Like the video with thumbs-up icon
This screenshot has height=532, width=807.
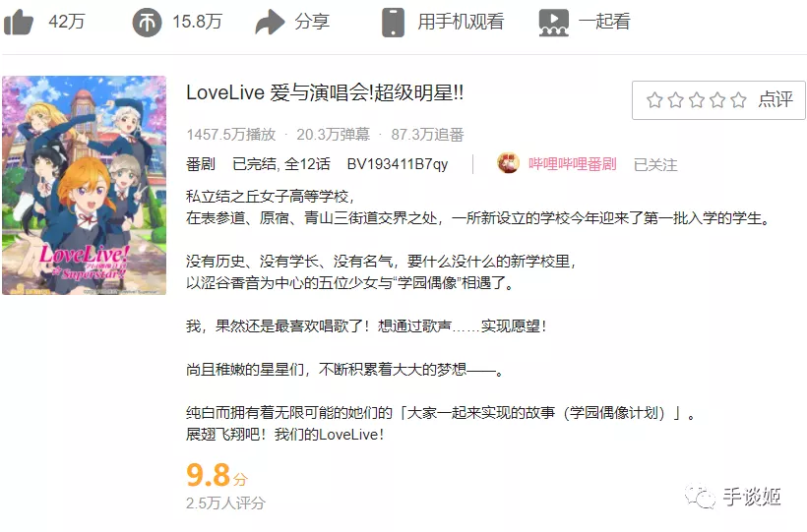19,22
